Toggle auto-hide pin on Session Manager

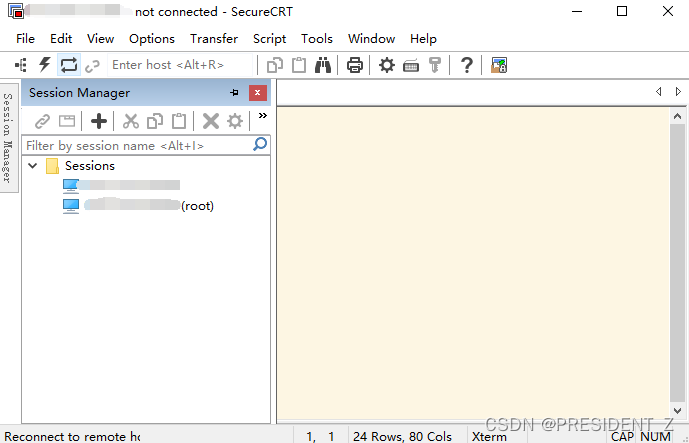pyautogui.click(x=234, y=92)
